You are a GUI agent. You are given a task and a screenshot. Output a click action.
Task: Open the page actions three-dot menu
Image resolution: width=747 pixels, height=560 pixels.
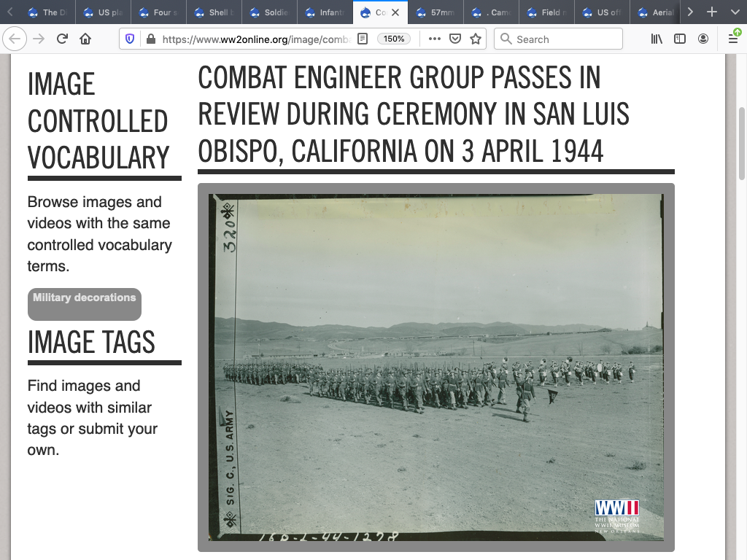click(x=435, y=39)
